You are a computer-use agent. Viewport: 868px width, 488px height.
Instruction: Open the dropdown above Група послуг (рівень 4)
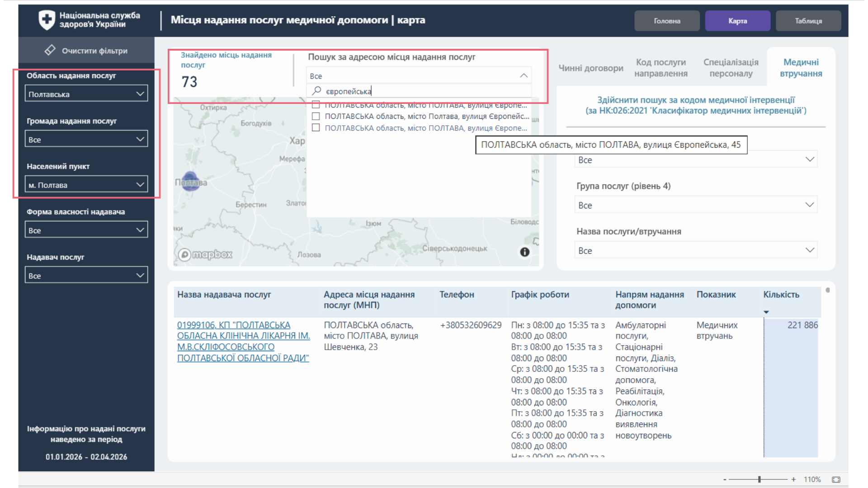tap(696, 160)
